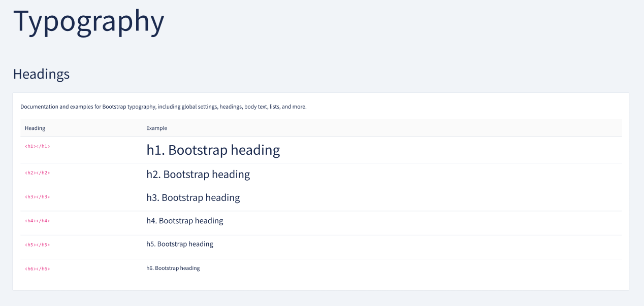
Task: Click the 'h4. Bootstrap heading' example text
Action: (185, 221)
